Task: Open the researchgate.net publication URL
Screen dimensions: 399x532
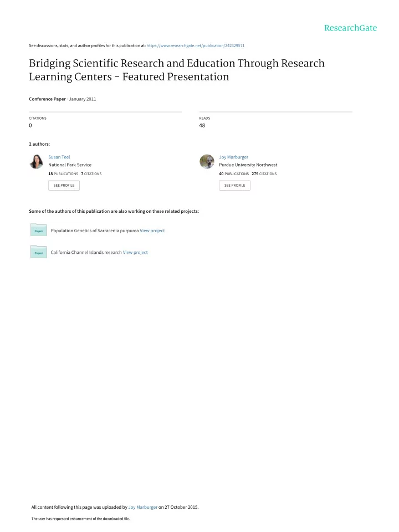Action: coord(196,45)
